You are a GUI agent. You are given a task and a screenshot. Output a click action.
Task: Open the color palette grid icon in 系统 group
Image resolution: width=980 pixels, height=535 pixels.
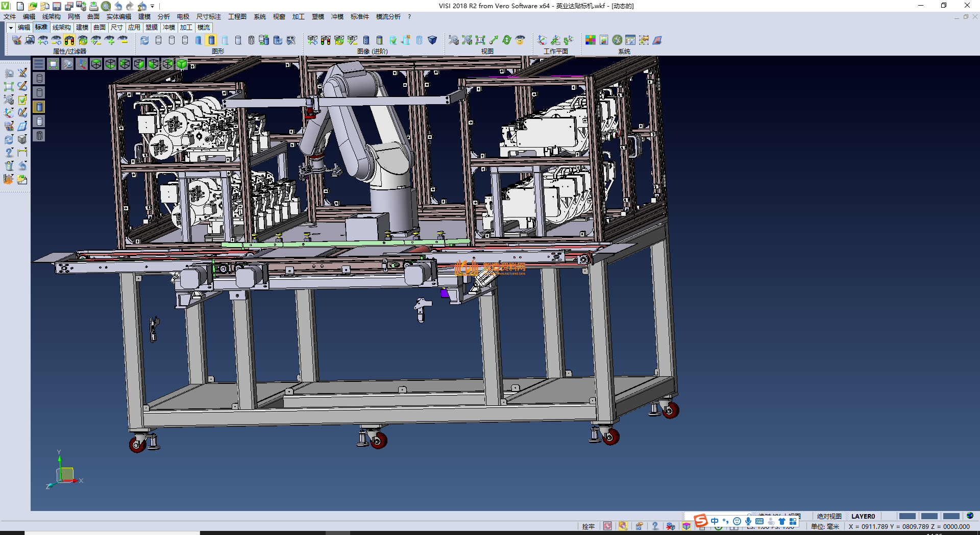click(590, 40)
